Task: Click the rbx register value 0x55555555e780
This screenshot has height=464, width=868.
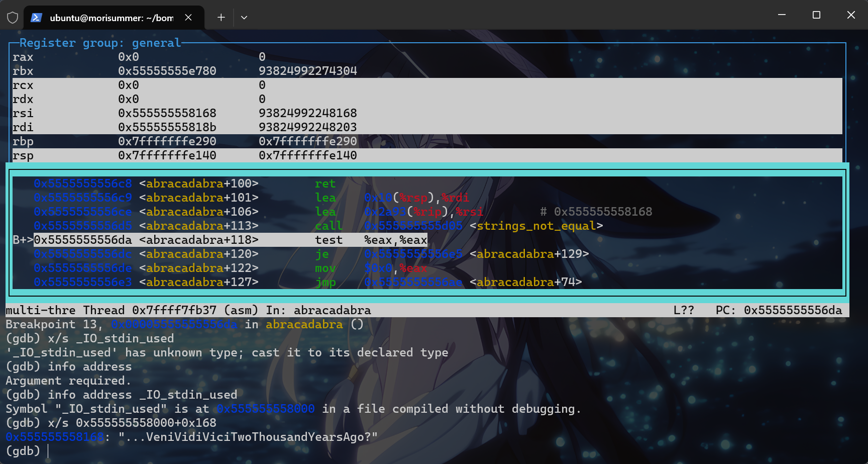Action: point(167,71)
